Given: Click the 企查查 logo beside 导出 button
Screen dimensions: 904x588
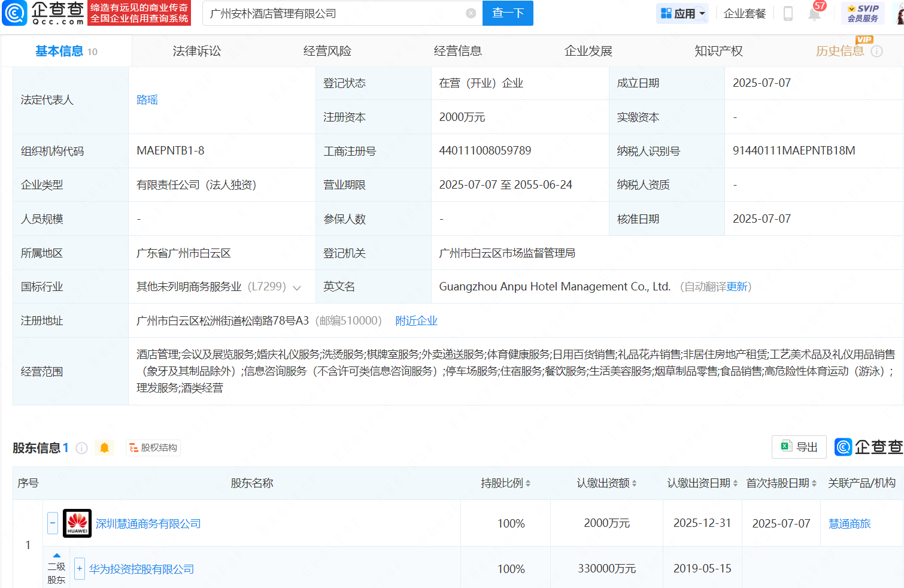Looking at the screenshot, I should (x=869, y=447).
